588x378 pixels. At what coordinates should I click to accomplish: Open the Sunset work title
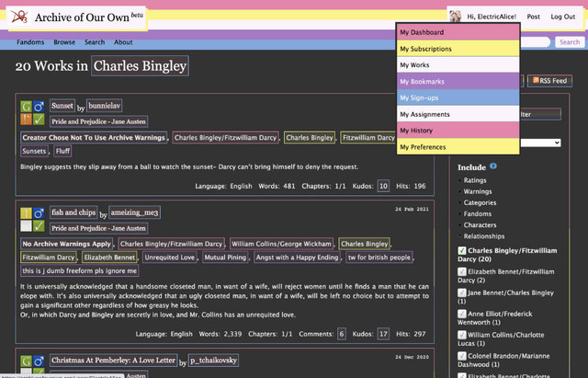click(62, 106)
